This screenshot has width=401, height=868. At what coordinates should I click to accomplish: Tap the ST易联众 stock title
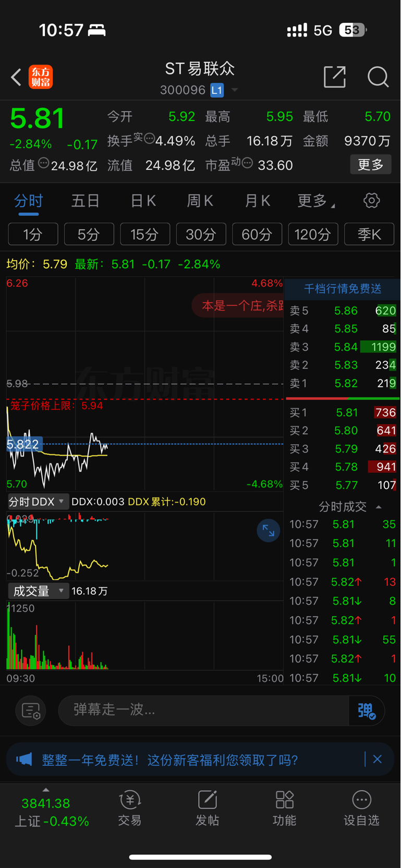[200, 68]
